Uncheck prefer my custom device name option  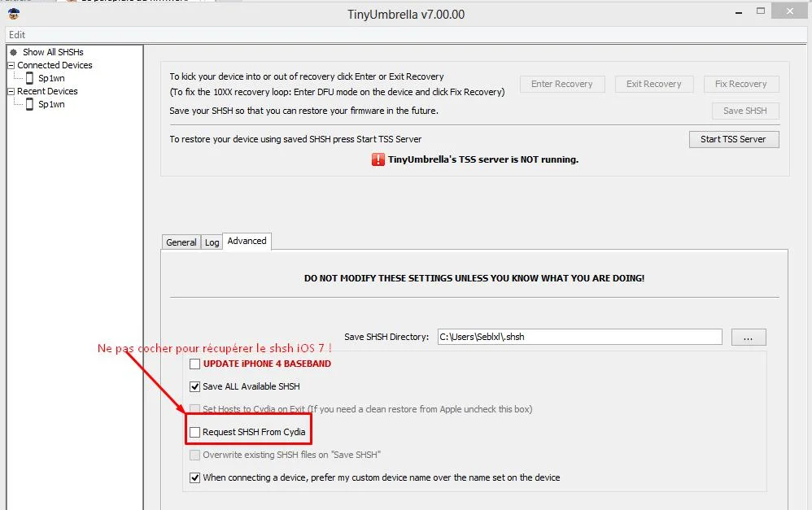click(194, 478)
